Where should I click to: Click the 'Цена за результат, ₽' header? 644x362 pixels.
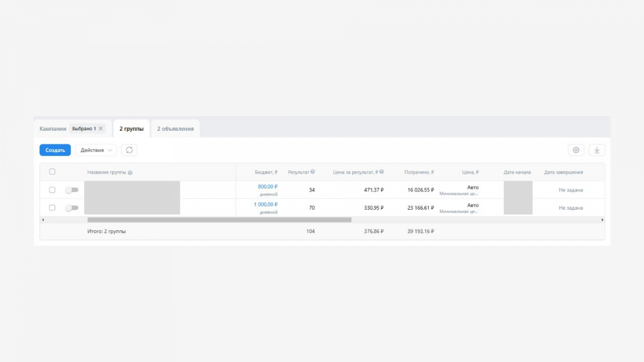click(x=355, y=172)
